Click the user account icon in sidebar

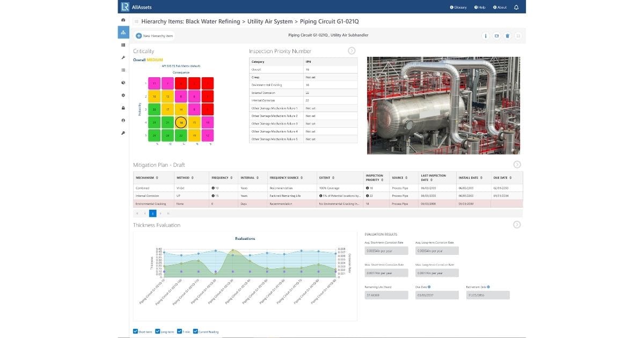pos(123,120)
